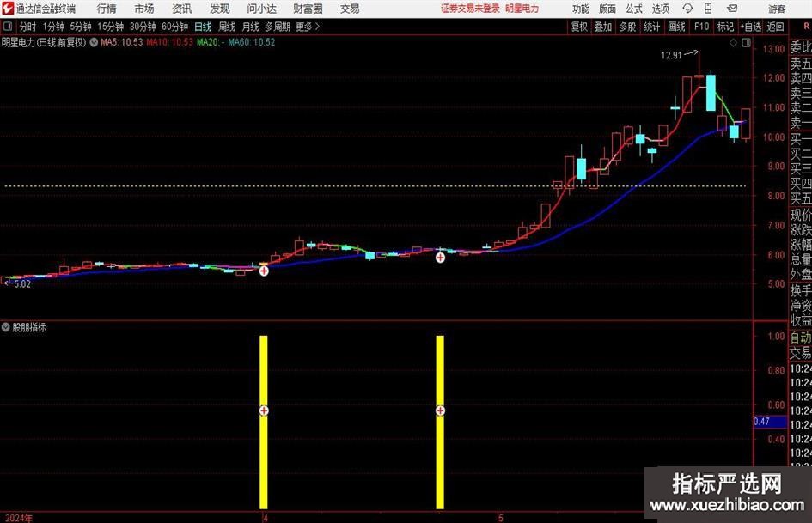
Task: Click the 通达信 red logo icon
Action: 8,9
